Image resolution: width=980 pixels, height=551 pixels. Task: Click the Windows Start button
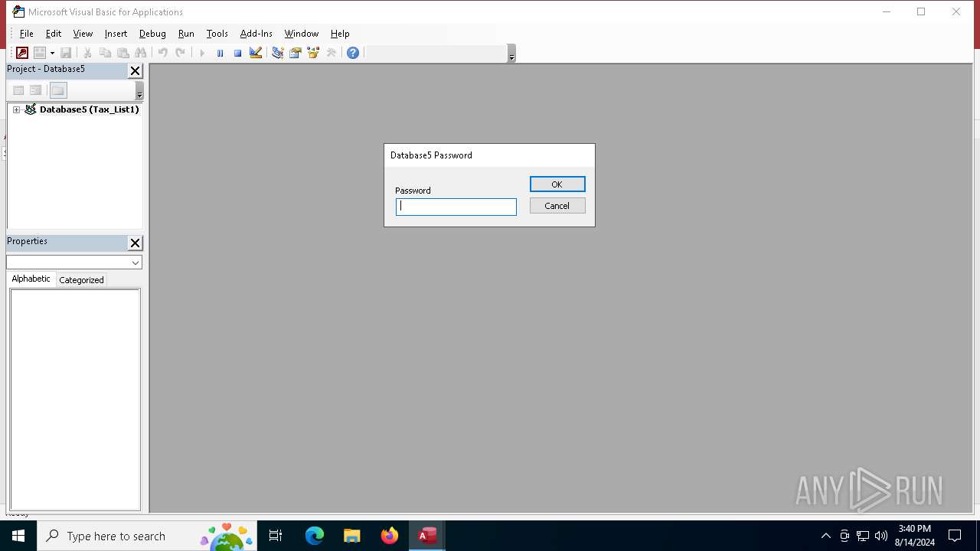(x=18, y=536)
